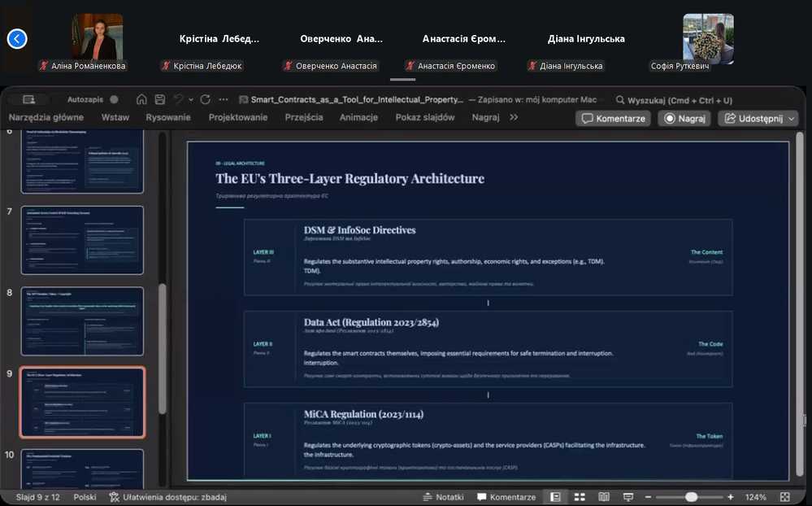Switch to Slide Sorter grid view
This screenshot has height=506, width=812.
(580, 497)
